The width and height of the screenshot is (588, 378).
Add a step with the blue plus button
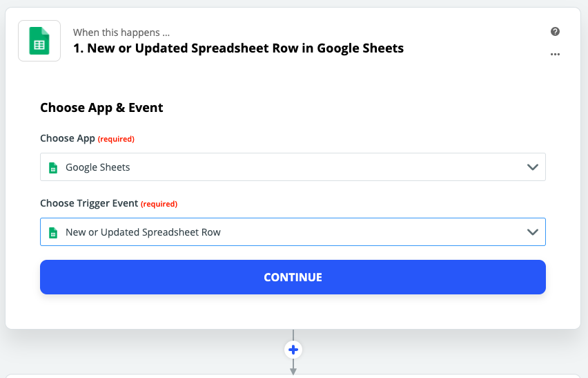point(293,350)
